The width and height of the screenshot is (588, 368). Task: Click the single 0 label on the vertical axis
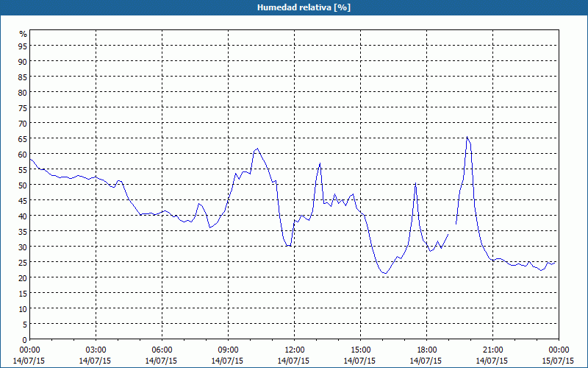click(25, 340)
